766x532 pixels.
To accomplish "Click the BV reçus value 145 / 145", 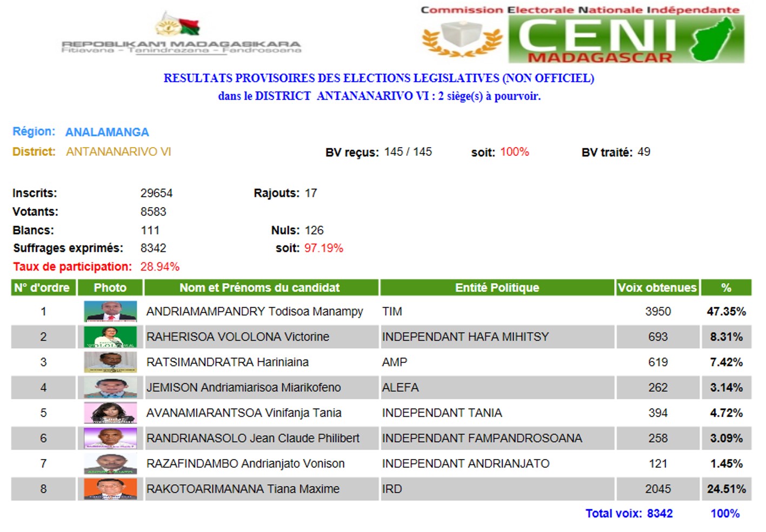I will pyautogui.click(x=408, y=152).
